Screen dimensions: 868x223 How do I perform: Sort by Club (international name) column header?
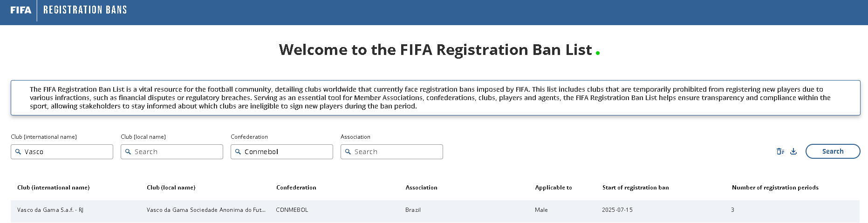54,188
